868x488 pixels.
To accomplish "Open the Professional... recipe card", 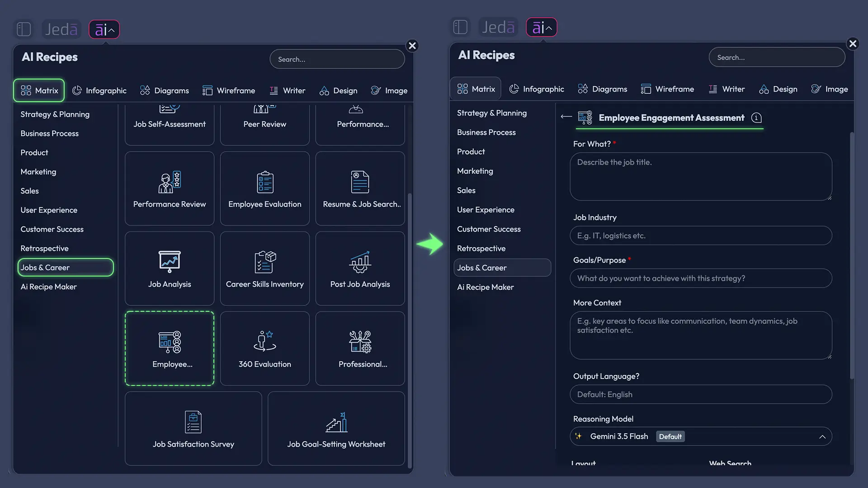I will pos(360,348).
